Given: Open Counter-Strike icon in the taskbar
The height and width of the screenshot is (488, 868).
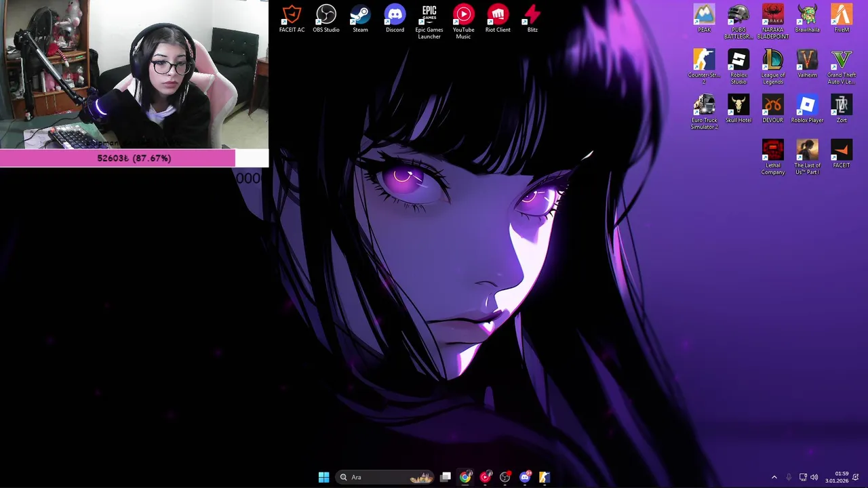Looking at the screenshot, I should pyautogui.click(x=545, y=477).
